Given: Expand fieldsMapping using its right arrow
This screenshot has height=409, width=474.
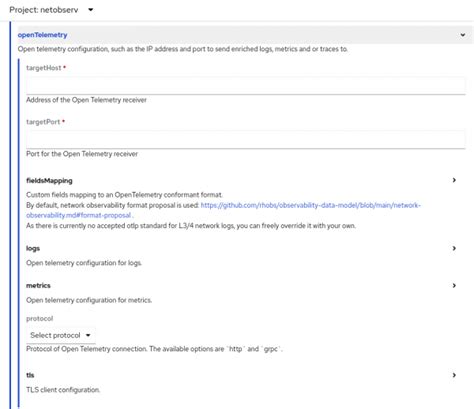Looking at the screenshot, I should [454, 180].
